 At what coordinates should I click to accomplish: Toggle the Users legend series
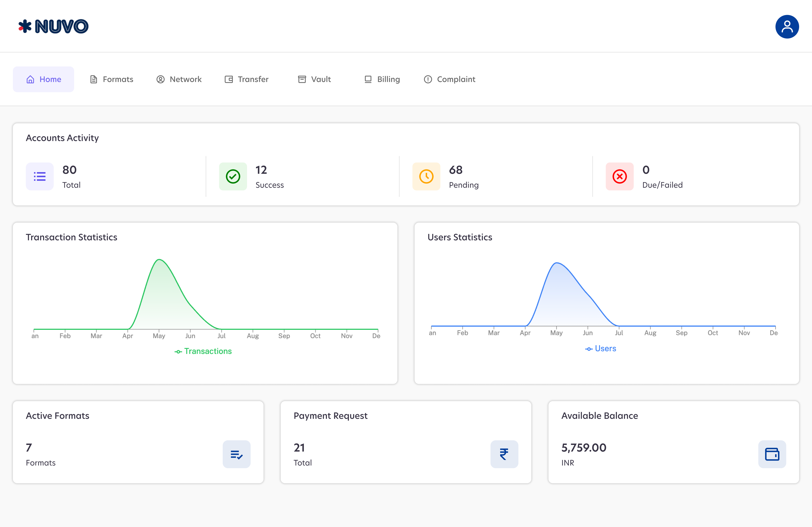(601, 349)
